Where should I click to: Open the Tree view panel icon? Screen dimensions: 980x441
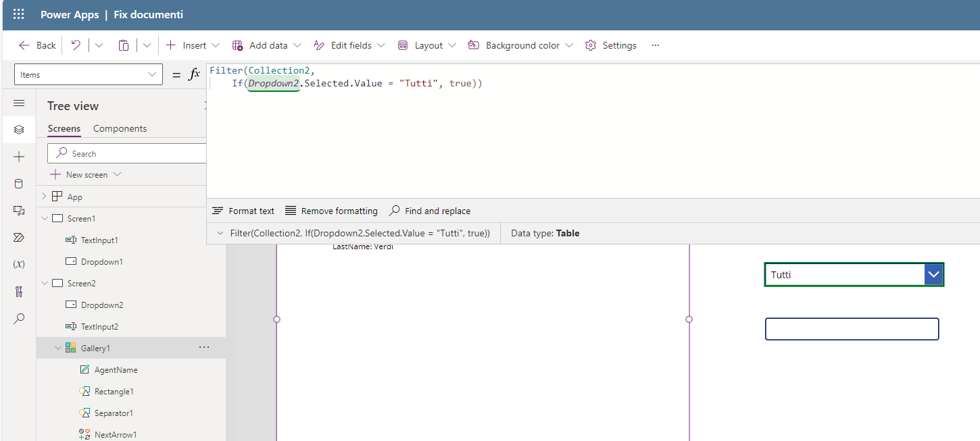coord(19,129)
